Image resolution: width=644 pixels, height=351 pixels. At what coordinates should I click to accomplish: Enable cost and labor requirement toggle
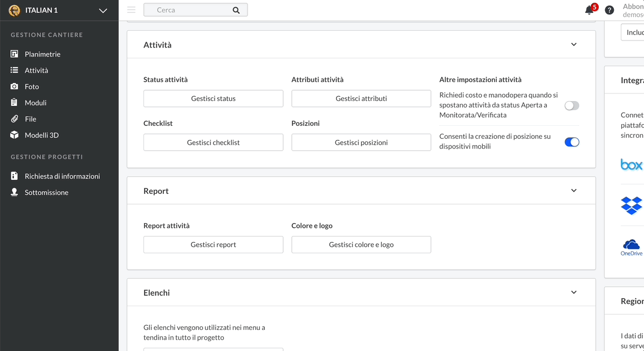(572, 106)
